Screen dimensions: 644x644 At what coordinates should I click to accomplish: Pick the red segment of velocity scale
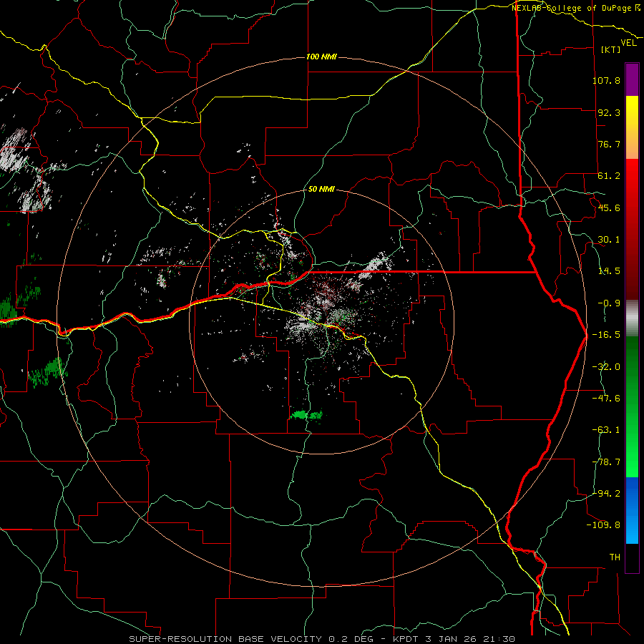[632, 229]
